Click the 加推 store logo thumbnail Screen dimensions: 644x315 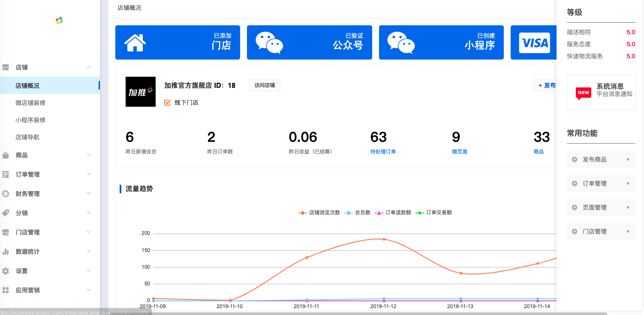(141, 92)
